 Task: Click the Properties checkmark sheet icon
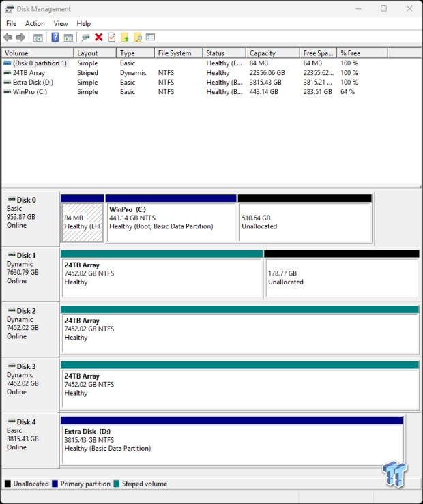coord(111,38)
